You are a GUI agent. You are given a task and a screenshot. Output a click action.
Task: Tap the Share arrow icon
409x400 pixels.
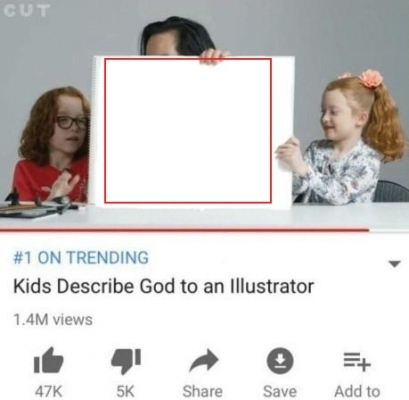(203, 361)
